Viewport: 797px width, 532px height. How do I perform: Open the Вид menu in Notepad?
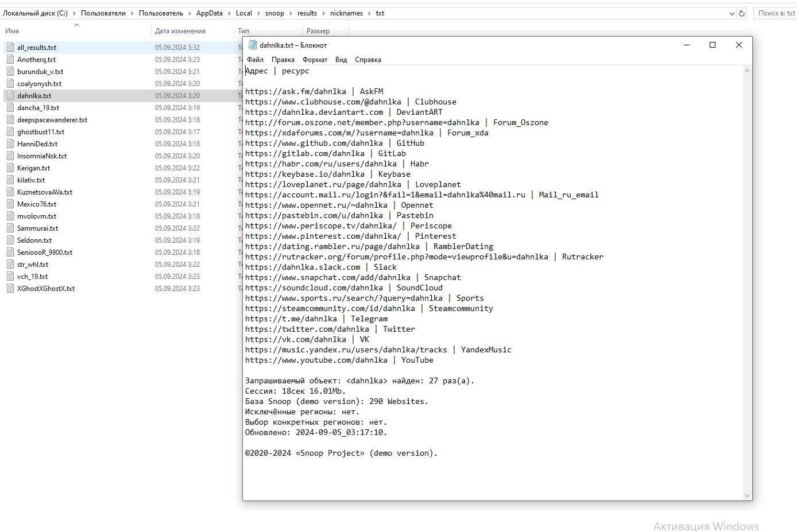click(x=341, y=60)
